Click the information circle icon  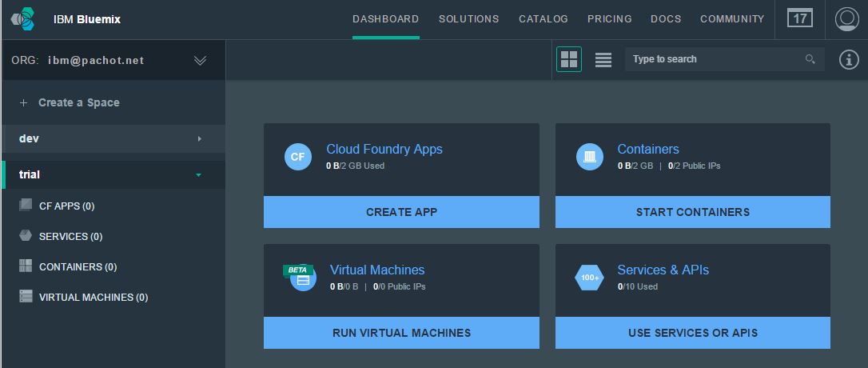[x=848, y=60]
